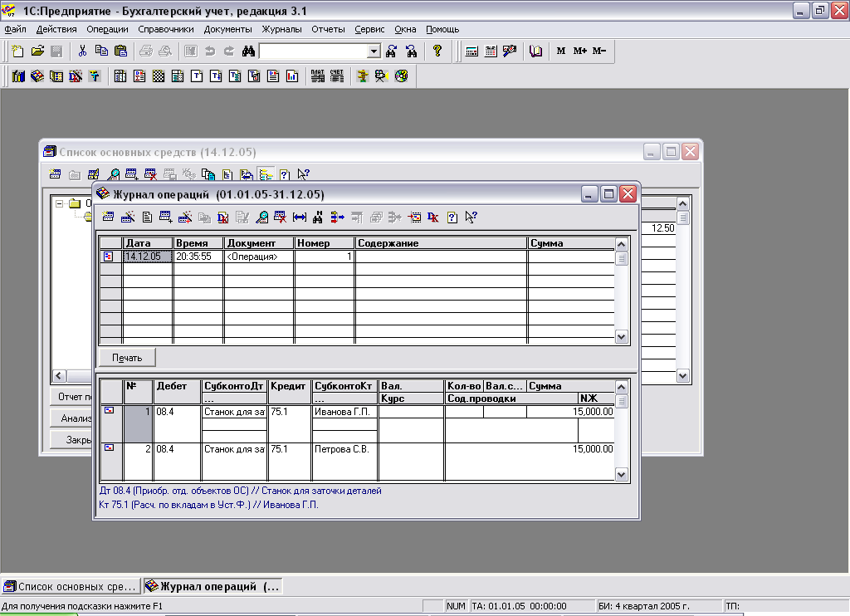The image size is (850, 616).
Task: Click find-by-number binoculars icon in journal toolbar
Action: click(318, 218)
